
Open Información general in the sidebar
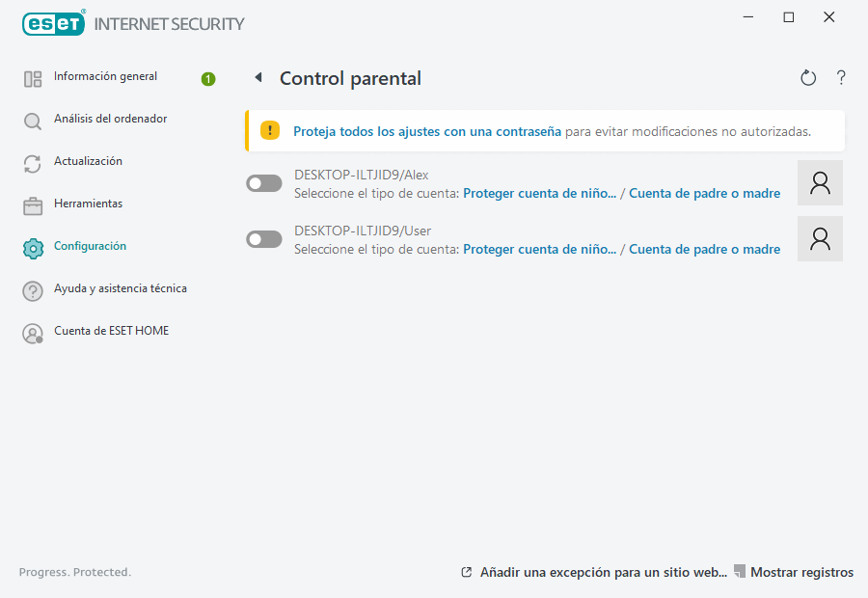pos(106,76)
